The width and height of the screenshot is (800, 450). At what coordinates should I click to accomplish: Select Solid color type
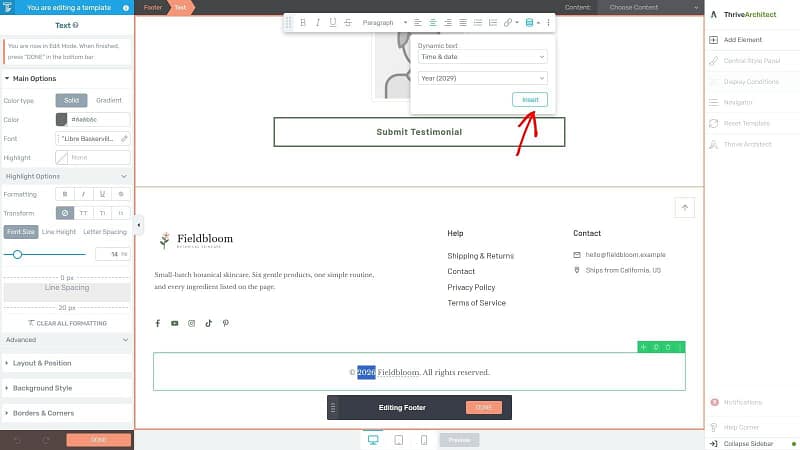point(71,101)
